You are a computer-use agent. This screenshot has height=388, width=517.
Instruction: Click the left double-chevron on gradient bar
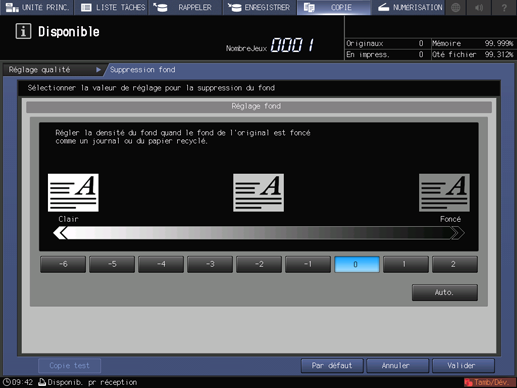(x=60, y=233)
